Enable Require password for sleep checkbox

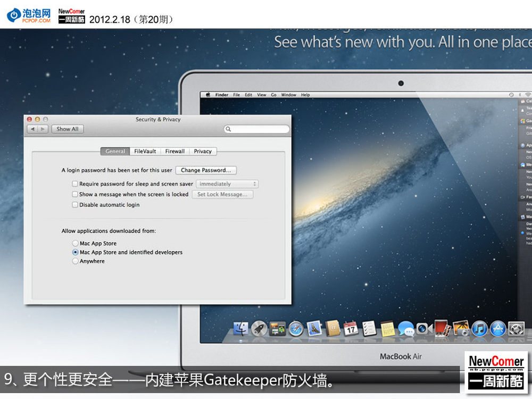click(75, 184)
